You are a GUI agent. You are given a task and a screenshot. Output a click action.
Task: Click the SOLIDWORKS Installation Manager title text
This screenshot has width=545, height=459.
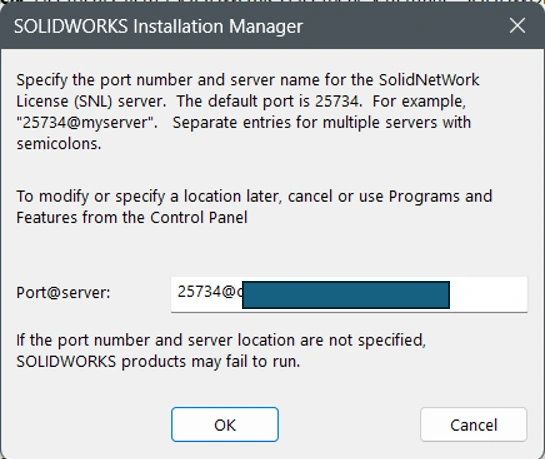(158, 26)
